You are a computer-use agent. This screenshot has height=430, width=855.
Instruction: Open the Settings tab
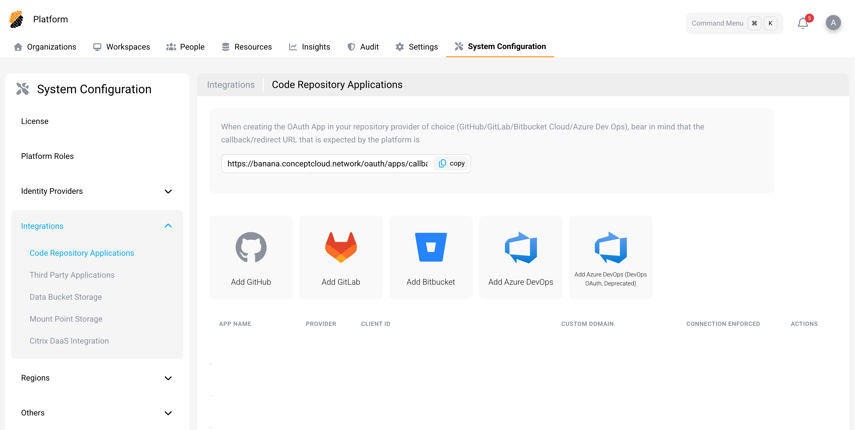[417, 47]
